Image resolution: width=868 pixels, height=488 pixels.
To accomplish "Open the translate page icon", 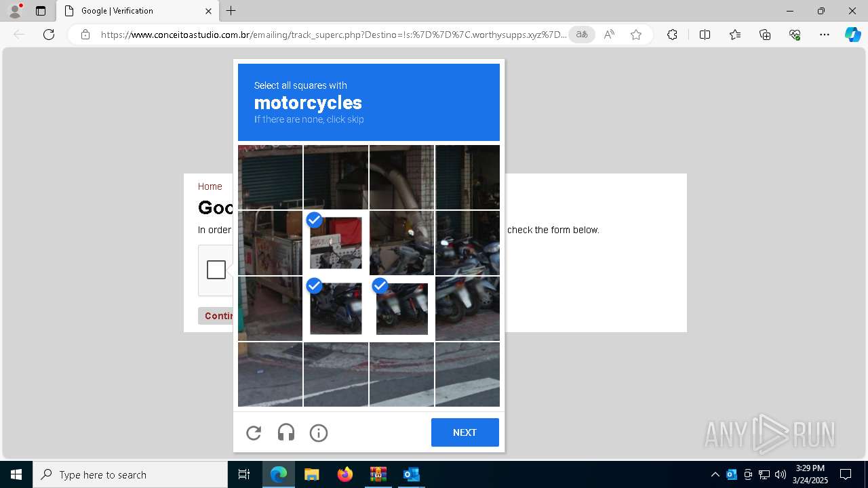I will tap(582, 35).
